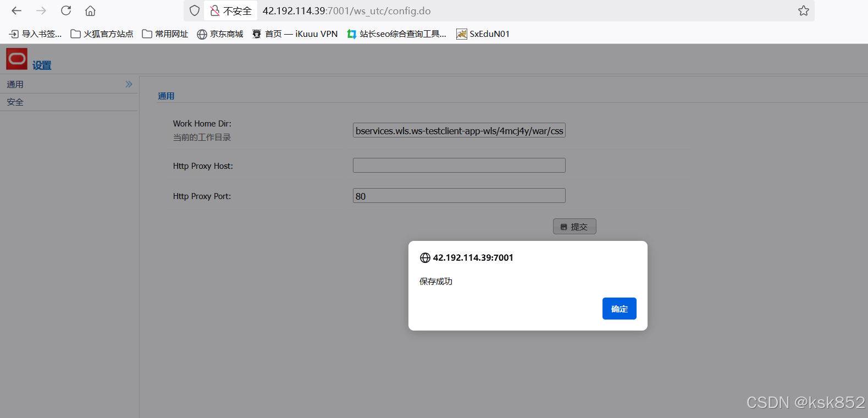868x418 pixels.
Task: Click the 提交 submit button
Action: point(574,227)
